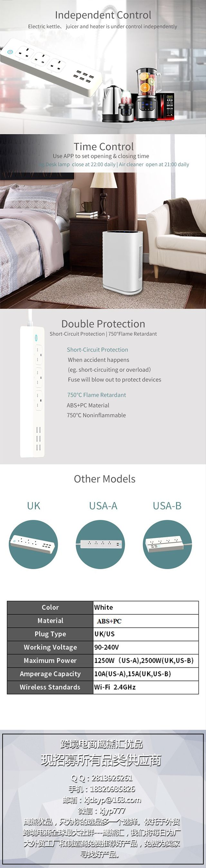Click the UK model power strip image
The image size is (206, 868).
pyautogui.click(x=33, y=544)
